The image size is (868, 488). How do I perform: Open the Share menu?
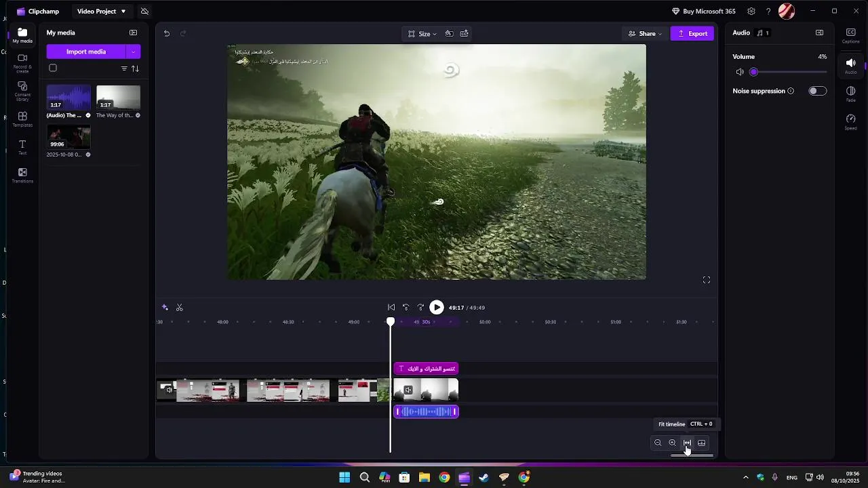point(645,33)
